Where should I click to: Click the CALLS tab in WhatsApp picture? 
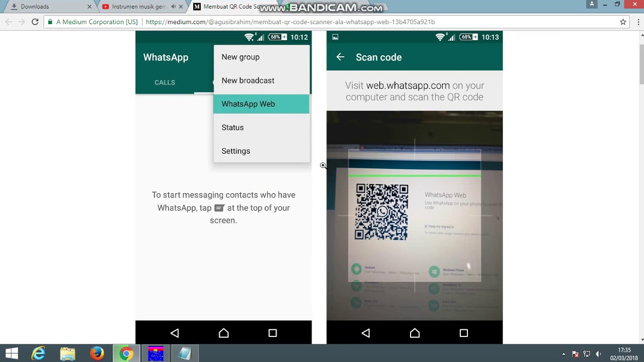[165, 82]
